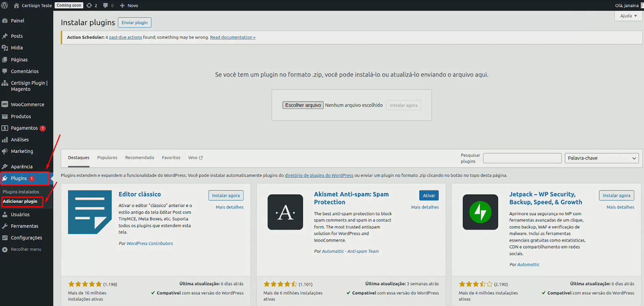Open Mais detalhes for Jetpack
Image resolution: width=644 pixels, height=306 pixels.
pyautogui.click(x=620, y=207)
